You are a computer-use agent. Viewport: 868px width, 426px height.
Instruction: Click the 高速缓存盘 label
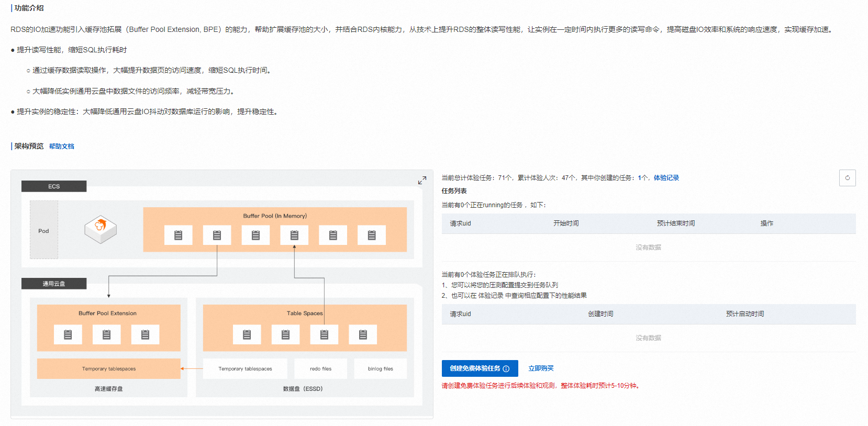(x=108, y=389)
